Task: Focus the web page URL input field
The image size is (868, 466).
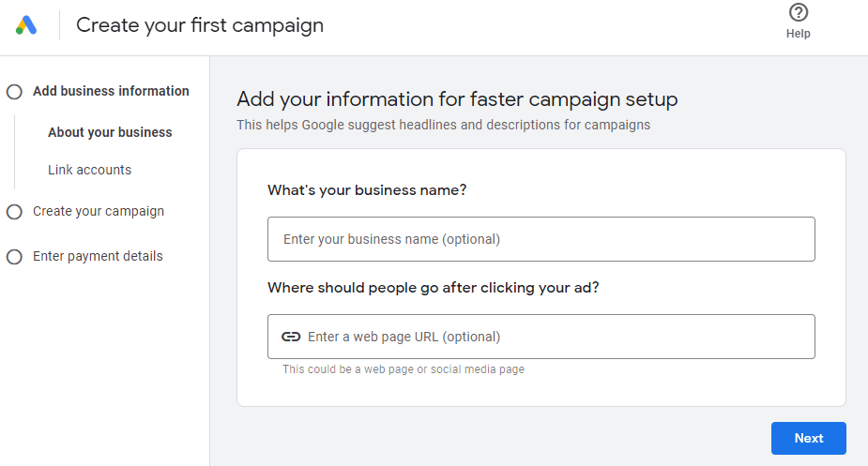Action: 541,337
